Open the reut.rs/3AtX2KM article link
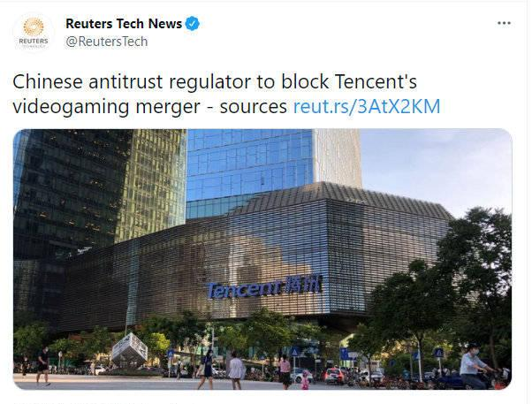The height and width of the screenshot is (404, 532). (367, 106)
